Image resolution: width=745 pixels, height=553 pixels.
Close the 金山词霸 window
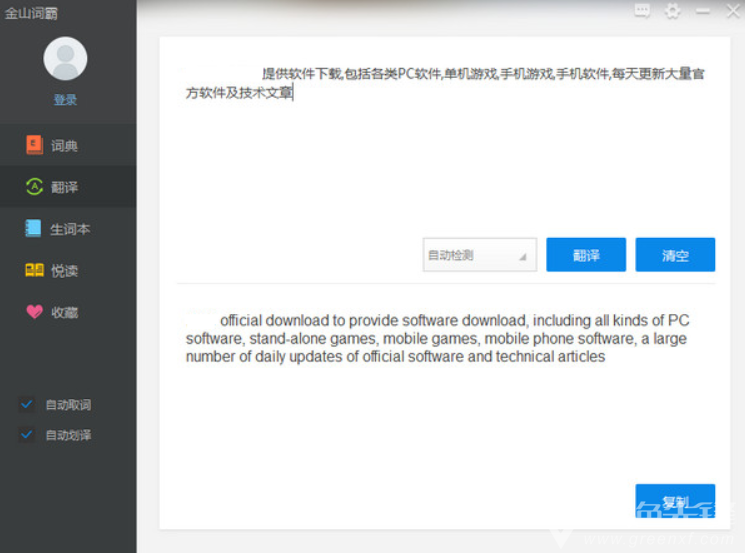(x=733, y=10)
